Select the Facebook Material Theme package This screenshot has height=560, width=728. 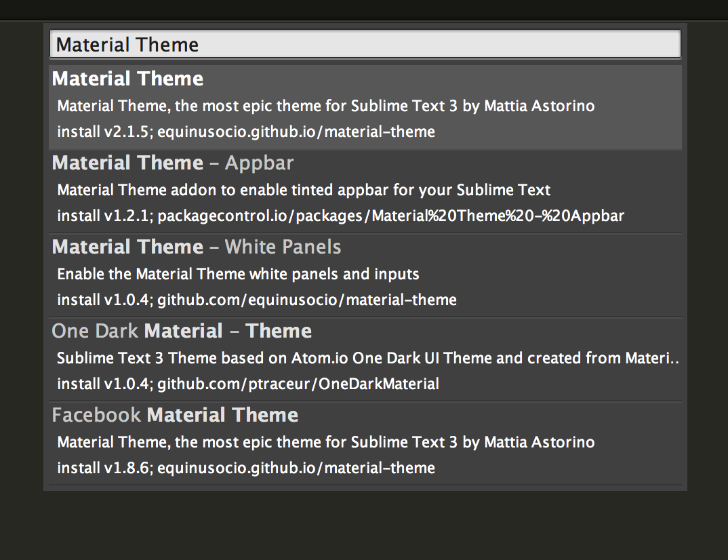(365, 443)
